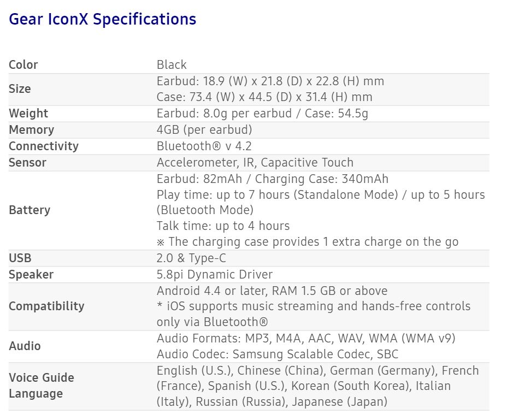Image resolution: width=507 pixels, height=420 pixels.
Task: Click the Weight row label
Action: click(28, 114)
